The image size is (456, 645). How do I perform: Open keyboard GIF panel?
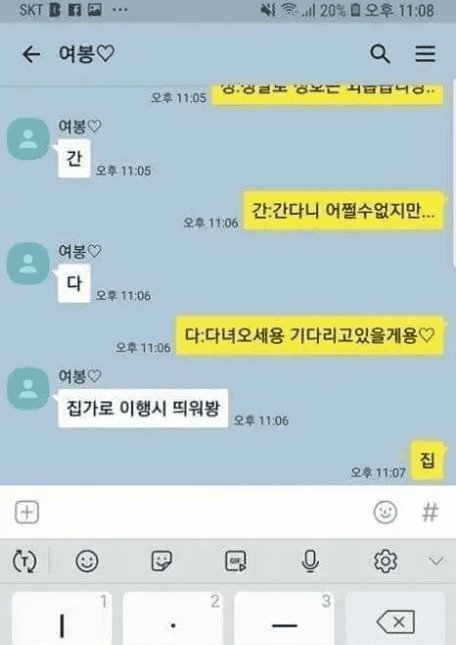click(x=236, y=561)
